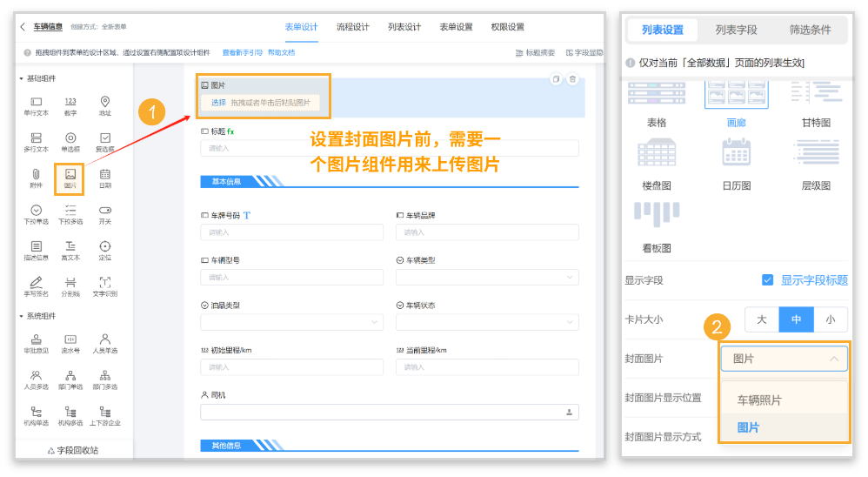Click 选择 to upload image

pos(218,103)
